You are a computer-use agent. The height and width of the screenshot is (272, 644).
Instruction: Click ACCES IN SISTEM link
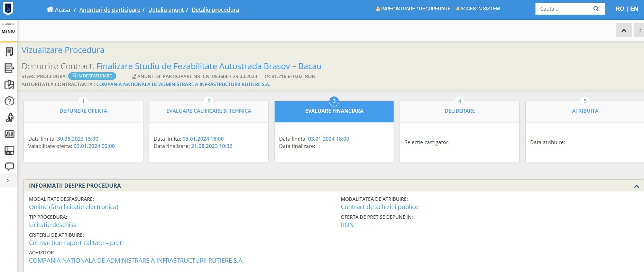(480, 9)
